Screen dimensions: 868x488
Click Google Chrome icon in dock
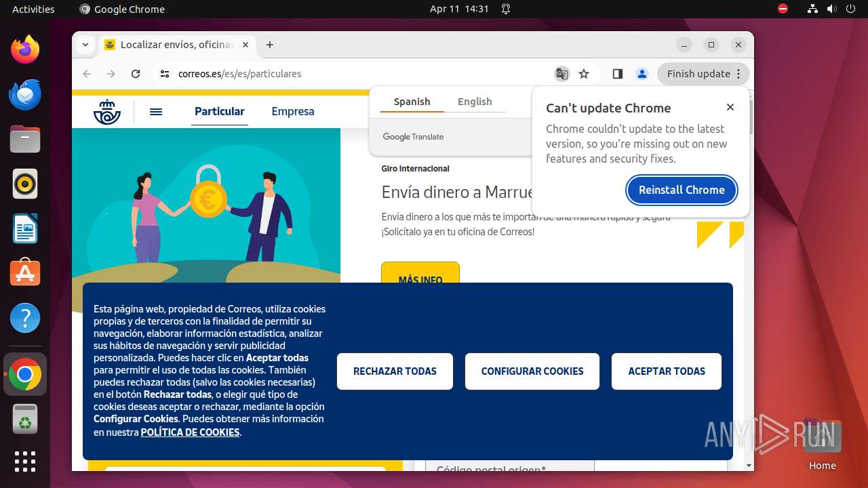25,374
